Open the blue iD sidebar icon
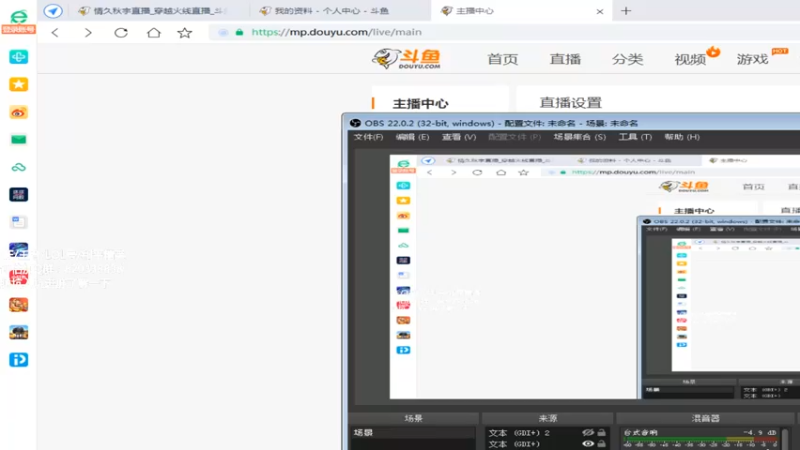Viewport: 800px width, 450px height. [18, 360]
